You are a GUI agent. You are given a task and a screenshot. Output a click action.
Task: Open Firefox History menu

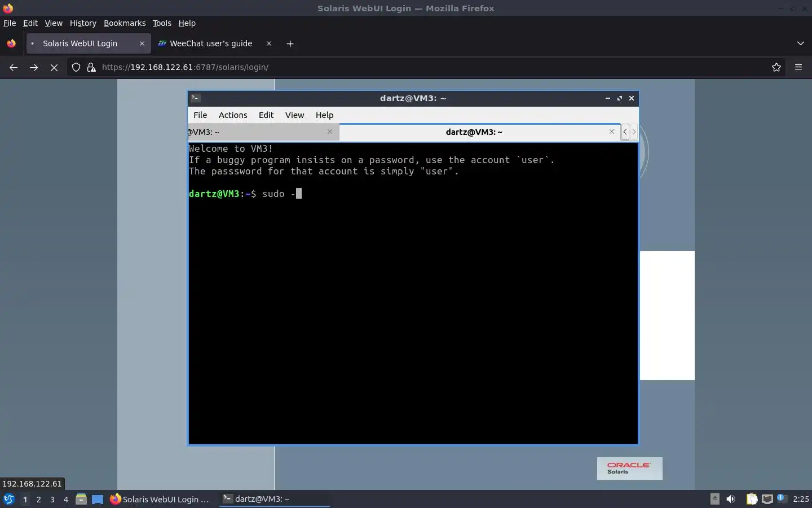[x=83, y=23]
